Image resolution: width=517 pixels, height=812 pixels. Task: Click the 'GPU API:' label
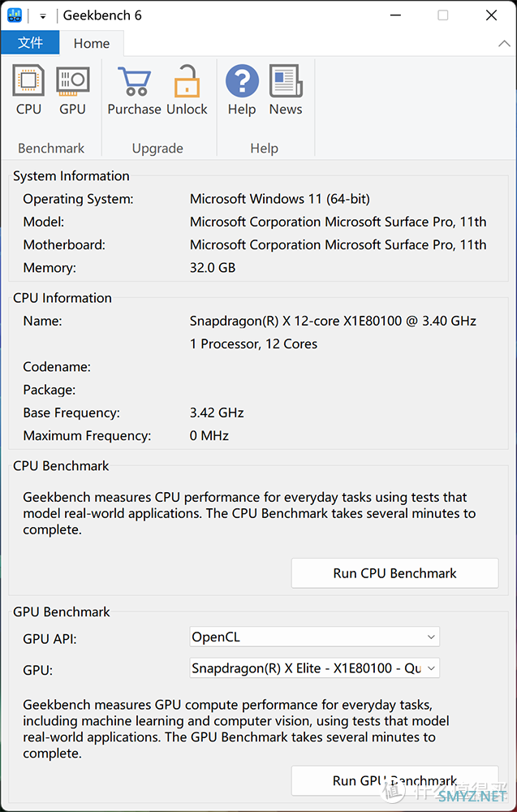pyautogui.click(x=50, y=639)
